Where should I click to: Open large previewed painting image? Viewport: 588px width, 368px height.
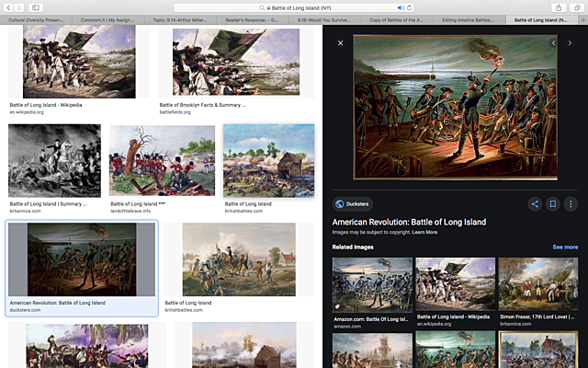tap(456, 107)
